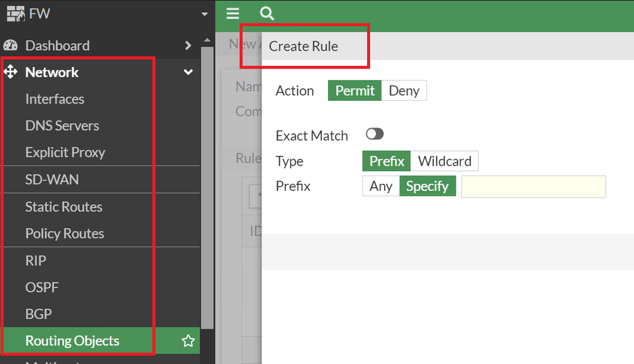The height and width of the screenshot is (364, 634).
Task: Open the hamburger menu icon
Action: pos(232,14)
